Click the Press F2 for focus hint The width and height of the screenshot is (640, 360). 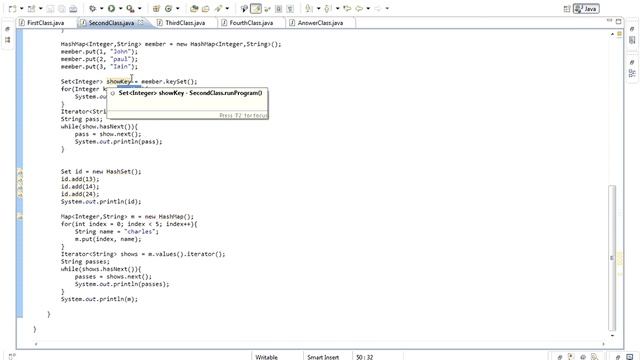(243, 116)
